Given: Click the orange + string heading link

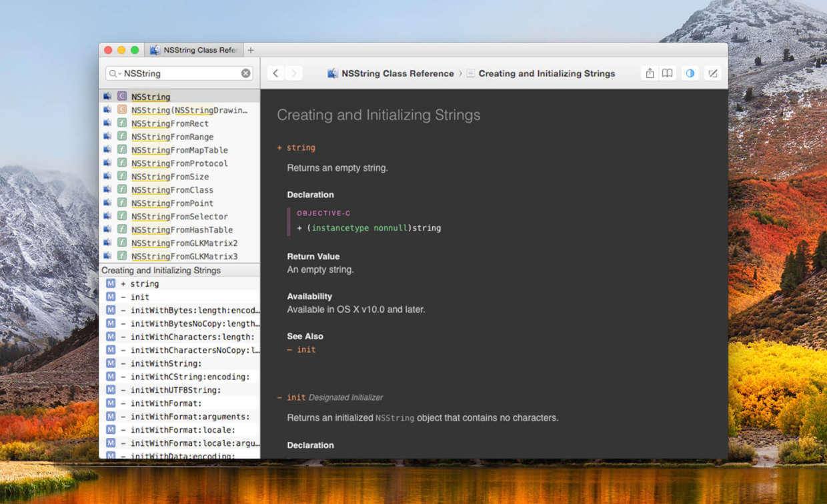Looking at the screenshot, I should 296,147.
